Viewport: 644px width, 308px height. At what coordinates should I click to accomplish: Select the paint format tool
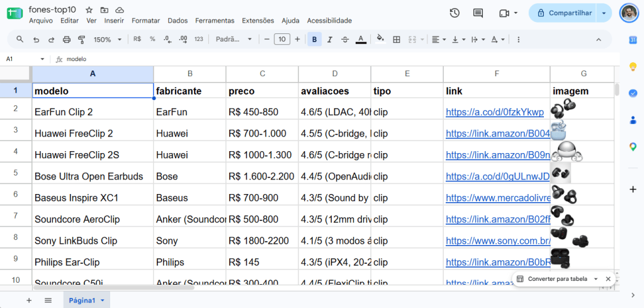point(81,40)
